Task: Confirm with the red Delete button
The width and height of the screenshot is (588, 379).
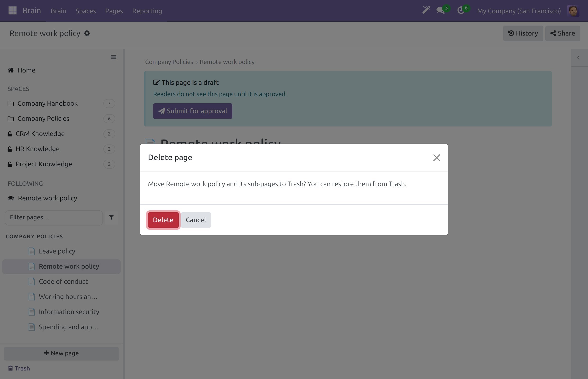Action: coord(163,220)
